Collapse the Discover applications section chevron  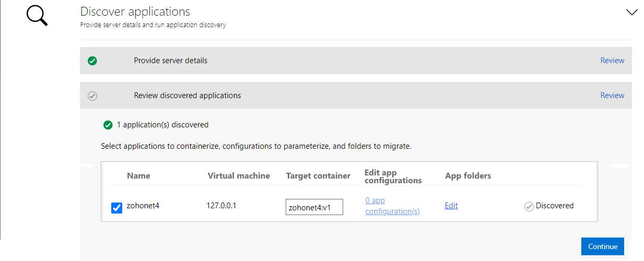point(631,13)
